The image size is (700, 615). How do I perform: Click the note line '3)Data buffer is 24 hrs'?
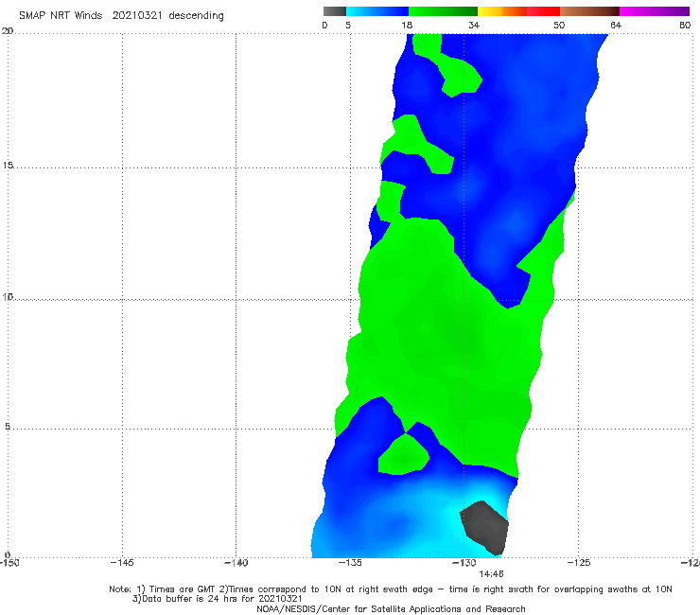(x=218, y=599)
